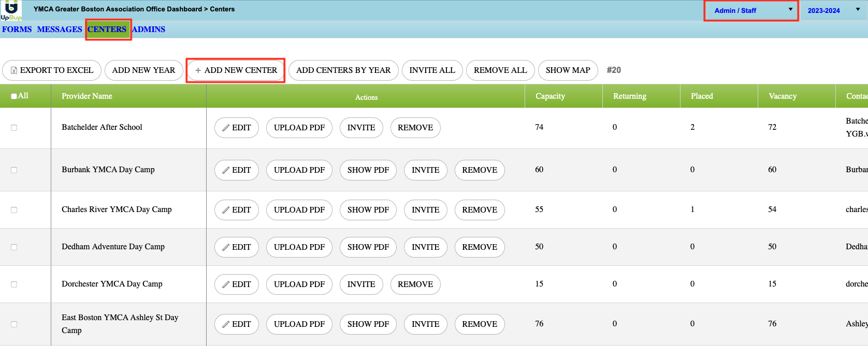This screenshot has height=346, width=868.
Task: Click EXPORT TO EXCEL button
Action: pos(52,70)
